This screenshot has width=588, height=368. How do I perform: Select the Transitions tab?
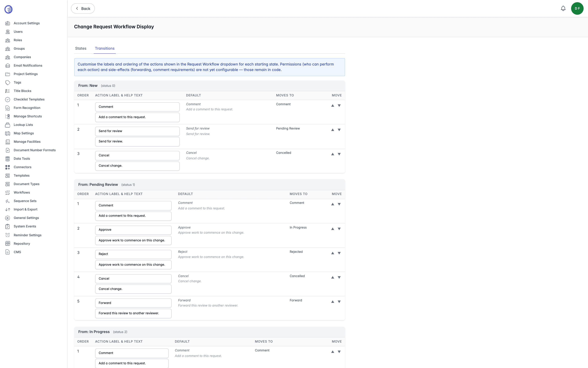105,48
